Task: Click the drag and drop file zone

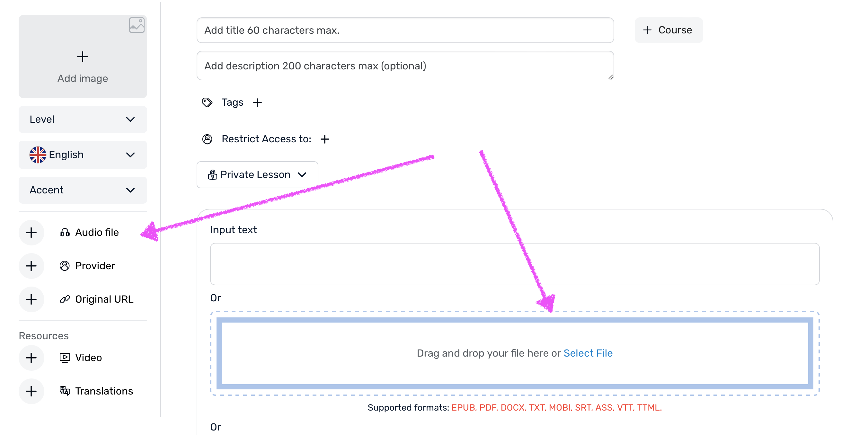Action: [x=515, y=353]
